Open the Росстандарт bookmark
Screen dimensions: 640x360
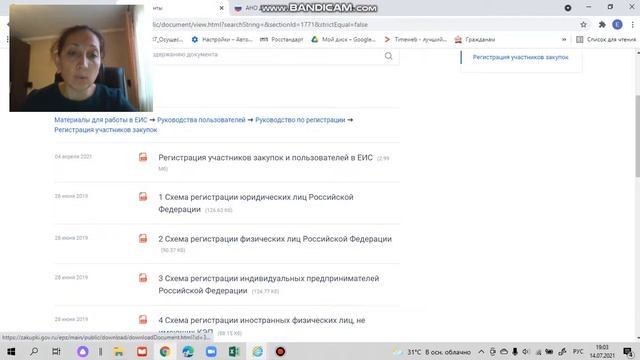coord(282,40)
